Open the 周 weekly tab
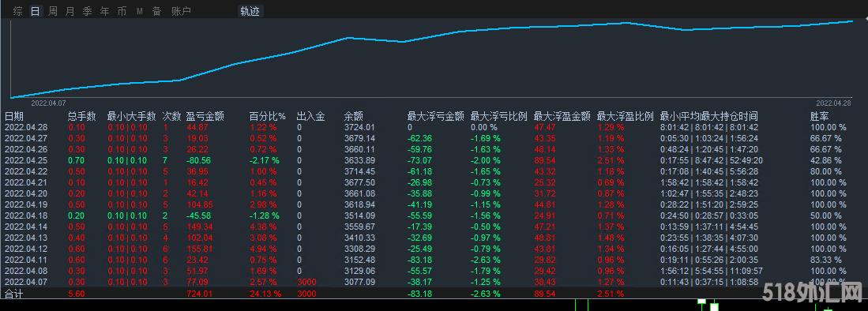 (x=53, y=11)
